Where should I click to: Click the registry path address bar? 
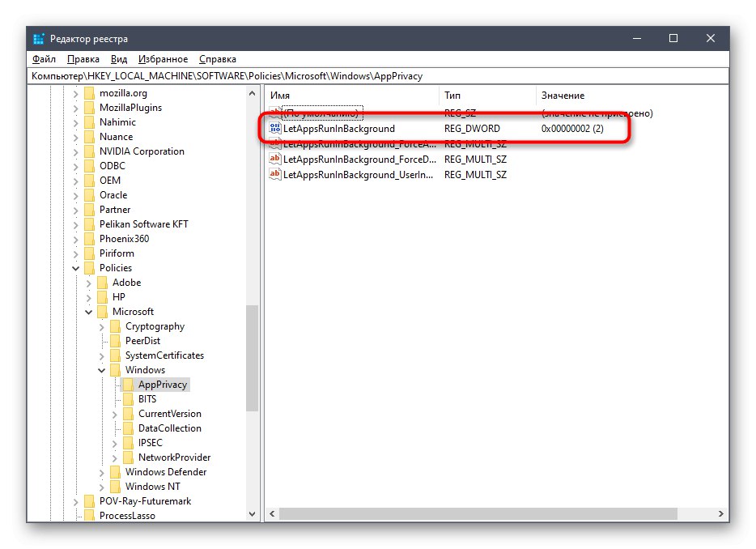click(x=377, y=76)
